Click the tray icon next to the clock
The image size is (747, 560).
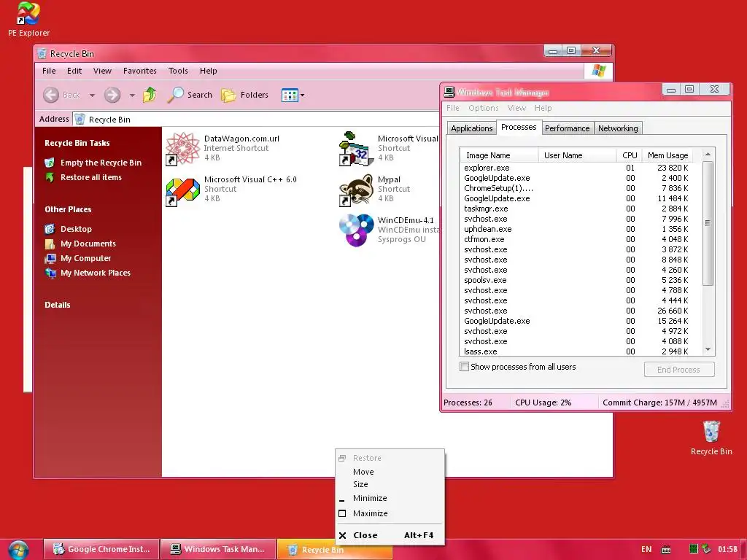[706, 549]
